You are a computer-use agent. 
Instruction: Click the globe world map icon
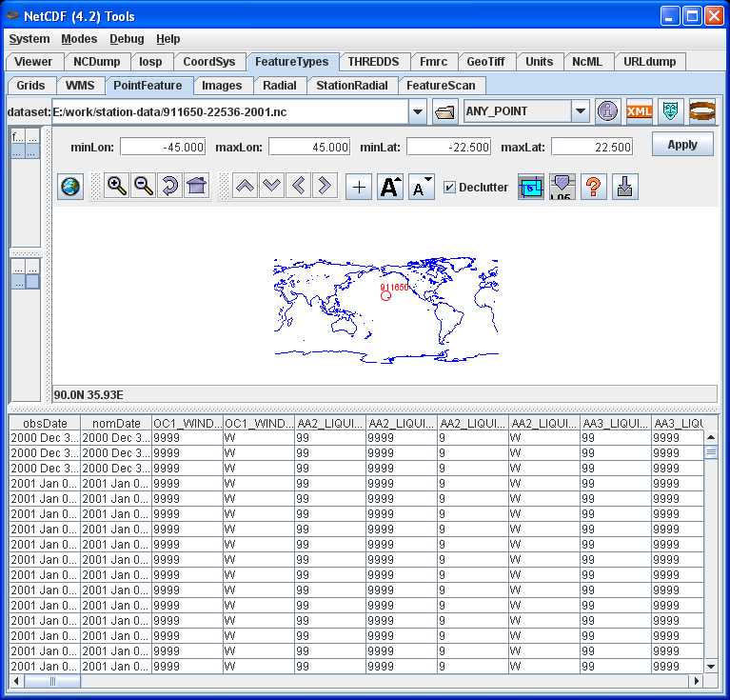click(x=70, y=186)
